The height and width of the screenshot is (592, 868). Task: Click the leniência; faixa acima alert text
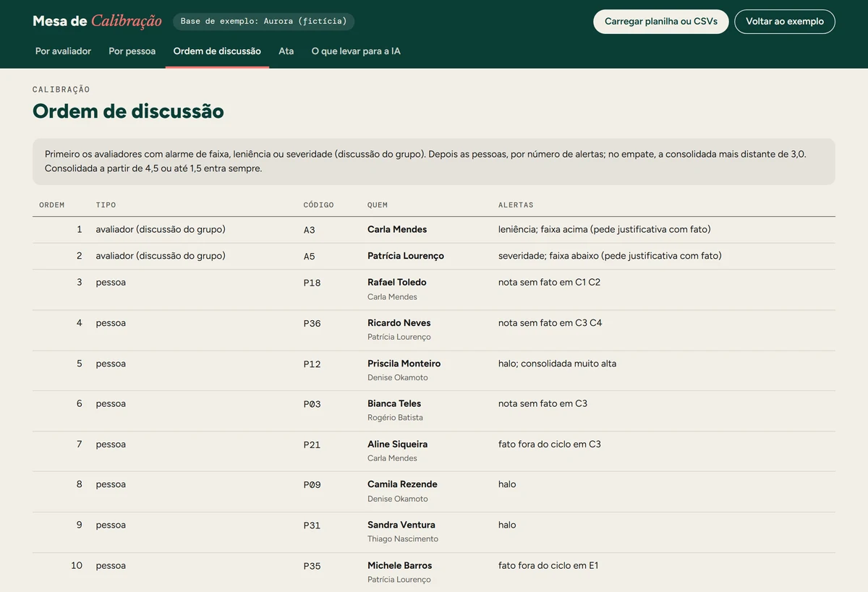[x=605, y=230]
